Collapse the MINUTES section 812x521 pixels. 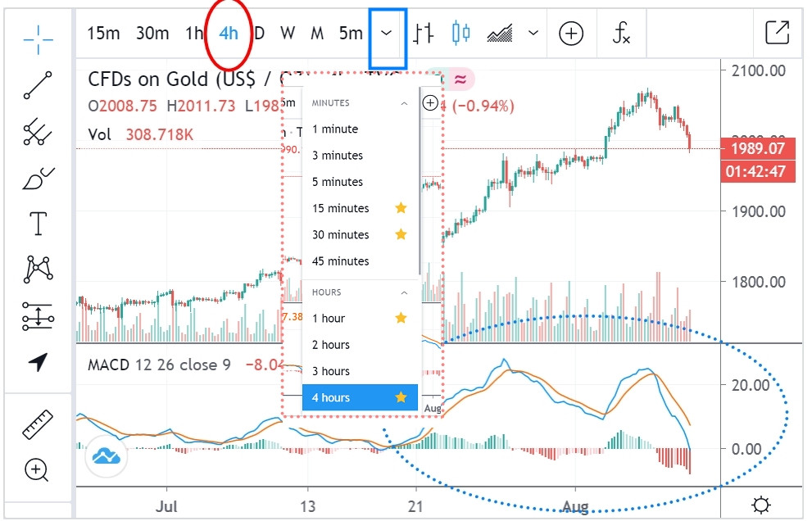403,103
